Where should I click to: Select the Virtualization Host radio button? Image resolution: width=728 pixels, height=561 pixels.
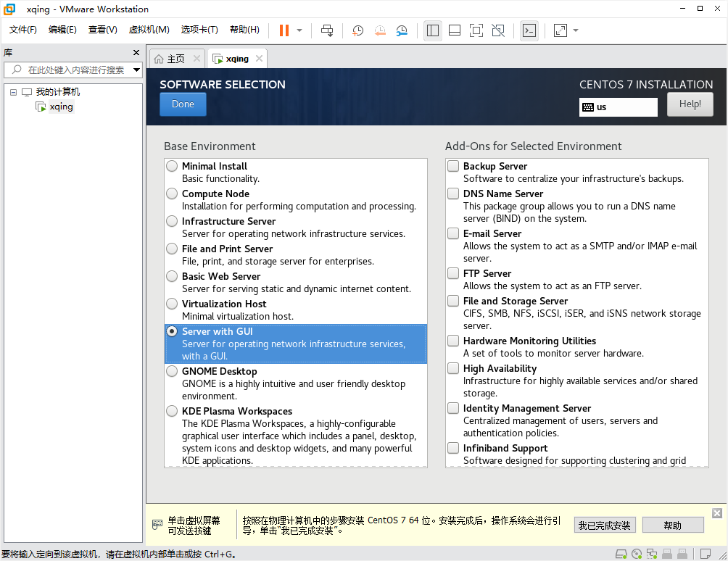[x=172, y=304]
